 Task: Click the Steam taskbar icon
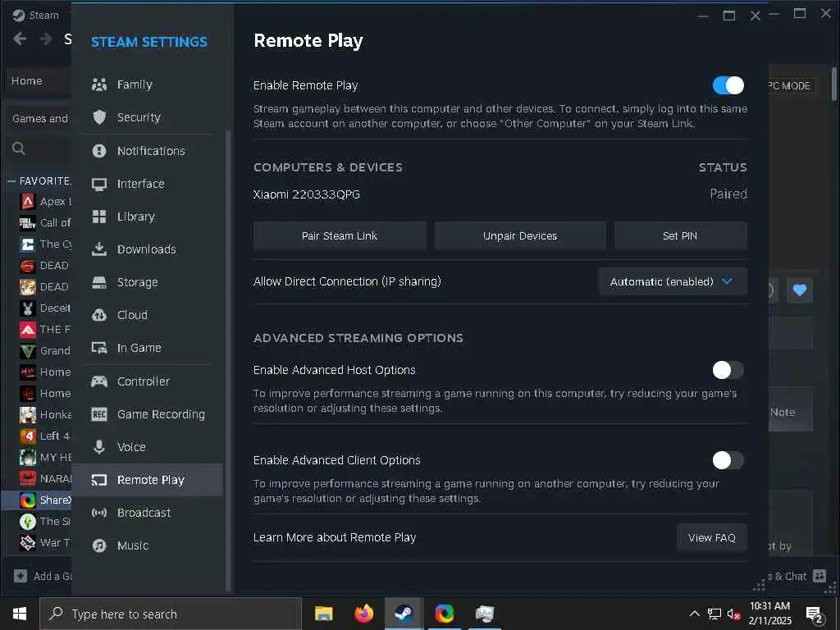pos(404,614)
